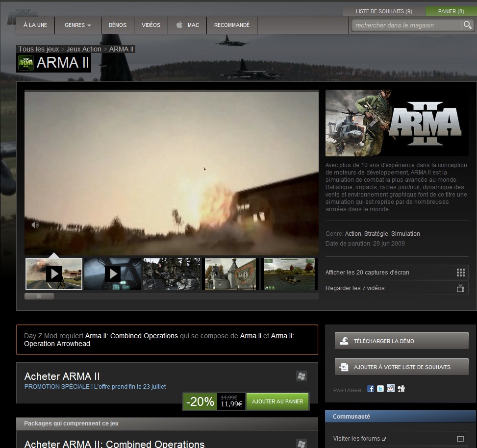Click the store search input field
This screenshot has height=448, width=477.
point(406,25)
